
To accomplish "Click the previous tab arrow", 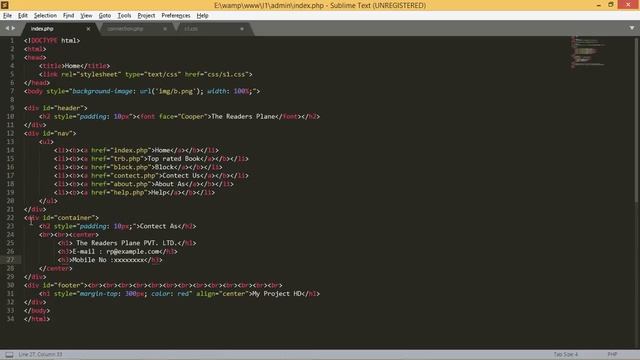I will click(x=7, y=28).
